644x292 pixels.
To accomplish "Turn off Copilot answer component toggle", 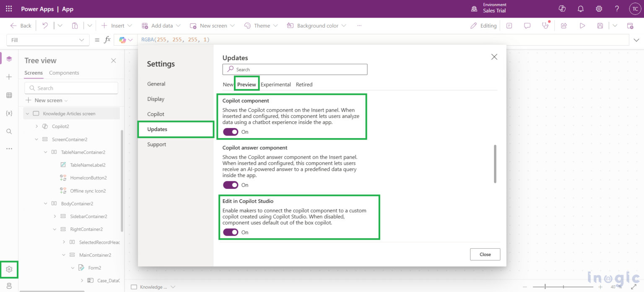I will (230, 185).
